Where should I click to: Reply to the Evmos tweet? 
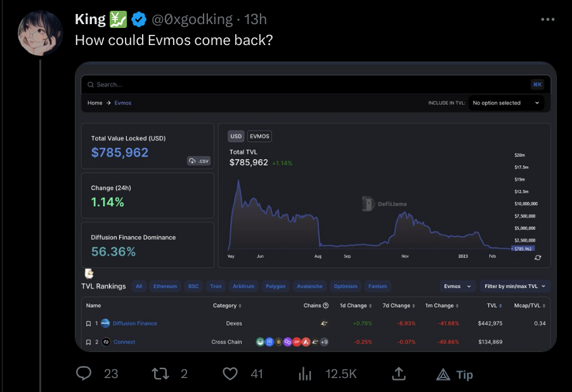tap(84, 374)
